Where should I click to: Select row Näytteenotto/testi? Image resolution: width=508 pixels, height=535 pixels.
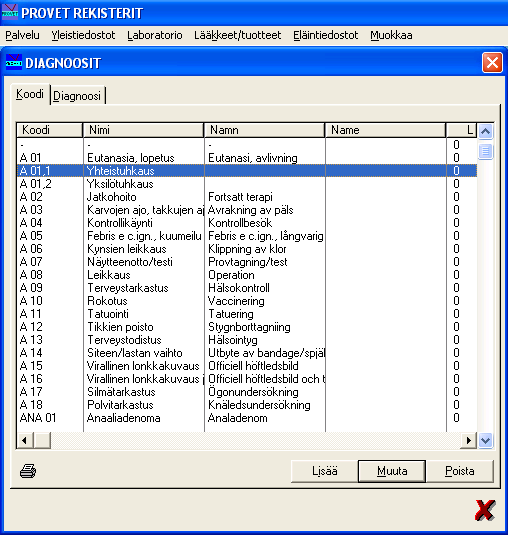(247, 262)
